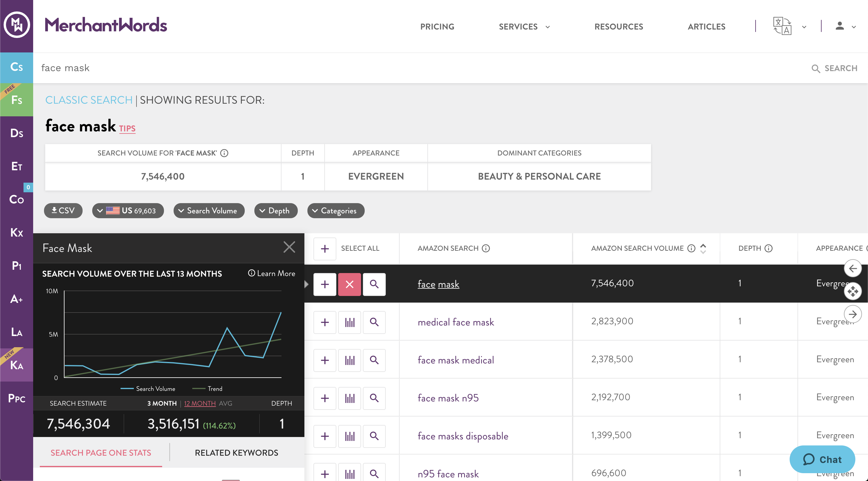The width and height of the screenshot is (868, 481).
Task: Click the right arrow scroll button
Action: point(853,314)
